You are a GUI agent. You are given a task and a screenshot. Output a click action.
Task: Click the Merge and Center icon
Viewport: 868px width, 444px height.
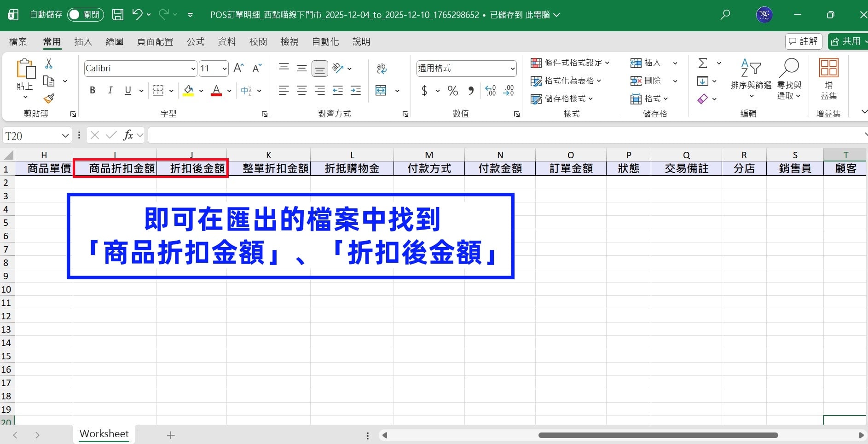point(381,90)
